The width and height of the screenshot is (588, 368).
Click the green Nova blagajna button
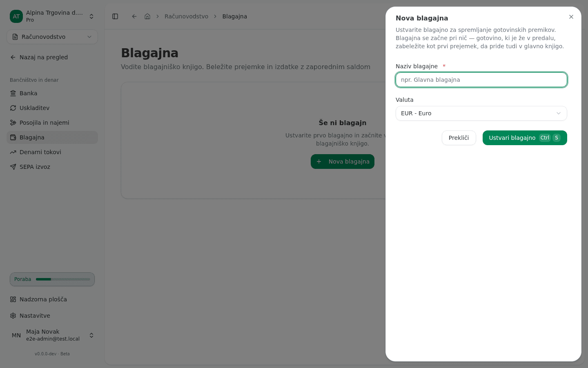pos(343,162)
